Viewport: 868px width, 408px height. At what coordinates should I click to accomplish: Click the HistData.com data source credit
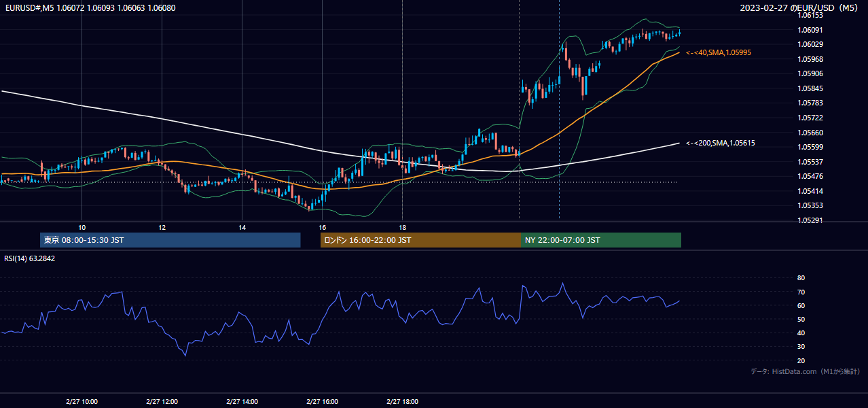point(806,371)
